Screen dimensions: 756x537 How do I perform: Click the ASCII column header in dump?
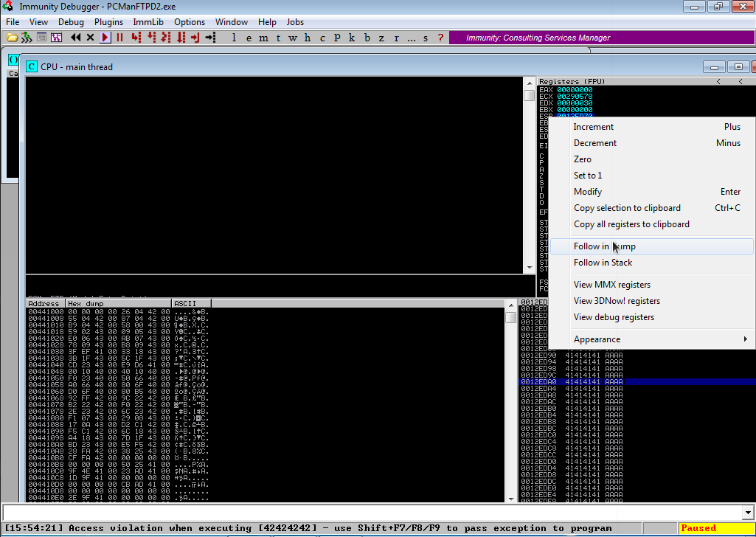click(192, 304)
